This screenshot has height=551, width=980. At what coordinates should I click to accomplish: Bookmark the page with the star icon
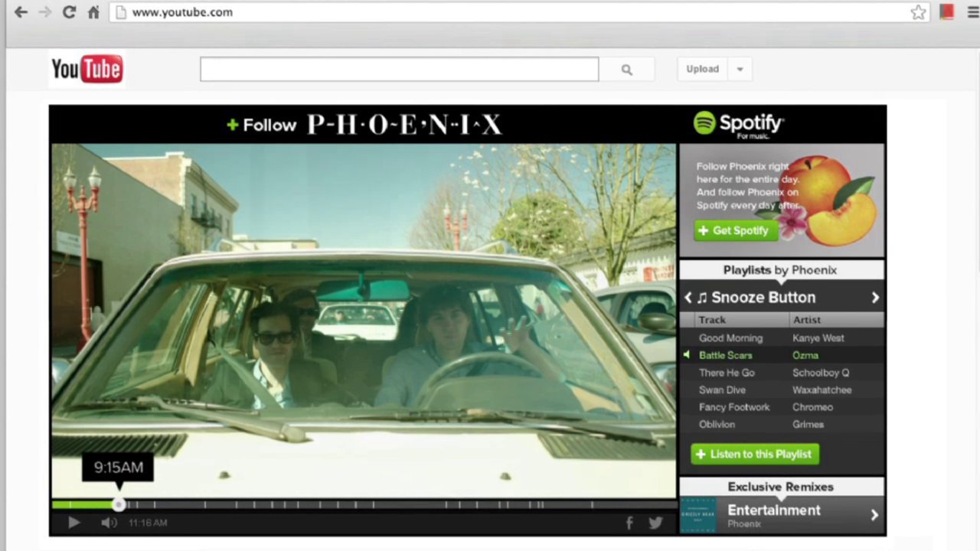(x=918, y=12)
